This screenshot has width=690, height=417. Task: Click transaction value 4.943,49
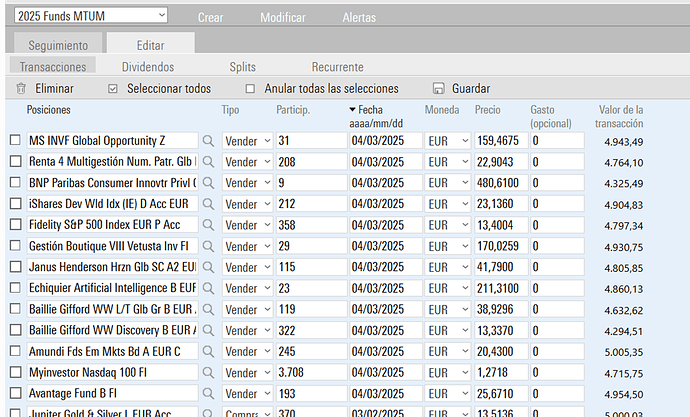point(624,142)
